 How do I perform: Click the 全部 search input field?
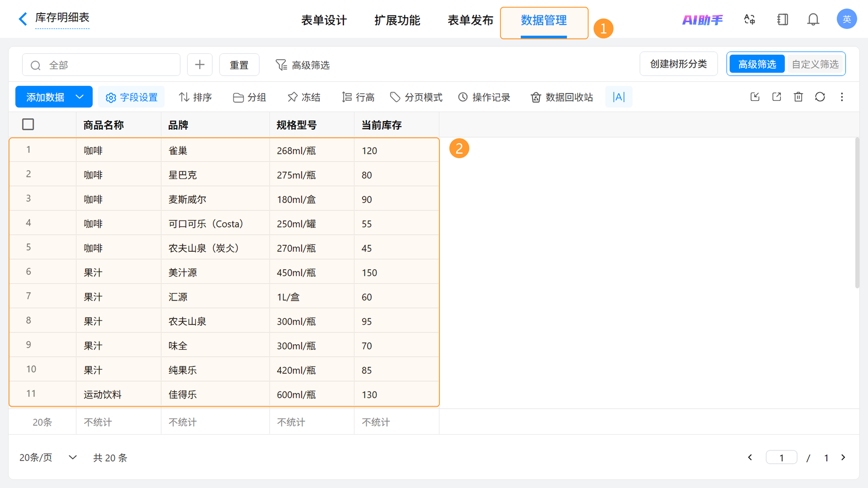tap(101, 65)
